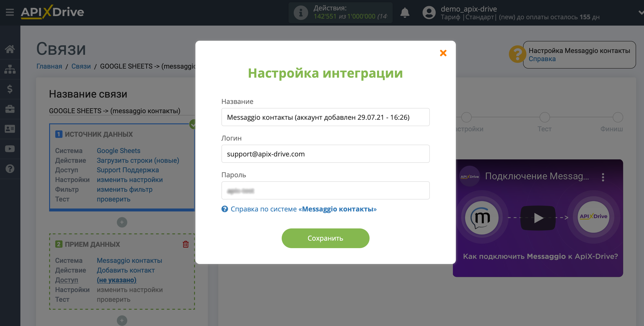
Task: Click the Логин input field
Action: tap(325, 154)
